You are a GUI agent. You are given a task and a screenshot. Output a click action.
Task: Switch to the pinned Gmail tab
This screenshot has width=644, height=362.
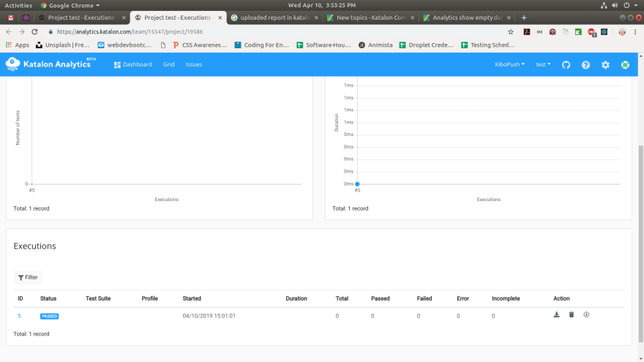(x=11, y=18)
